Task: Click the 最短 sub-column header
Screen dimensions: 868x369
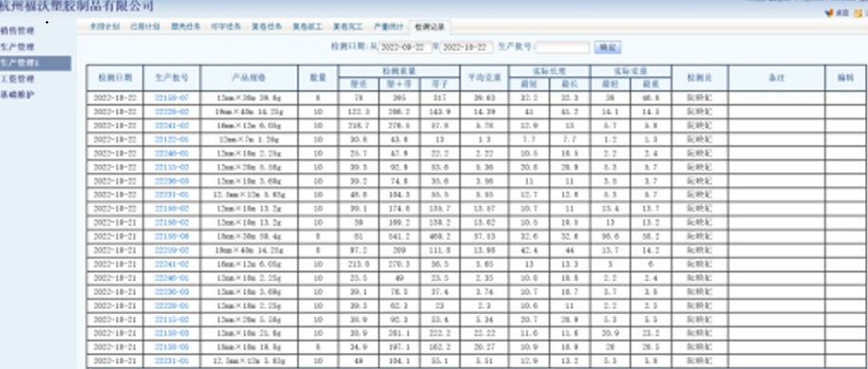Action: pyautogui.click(x=529, y=84)
